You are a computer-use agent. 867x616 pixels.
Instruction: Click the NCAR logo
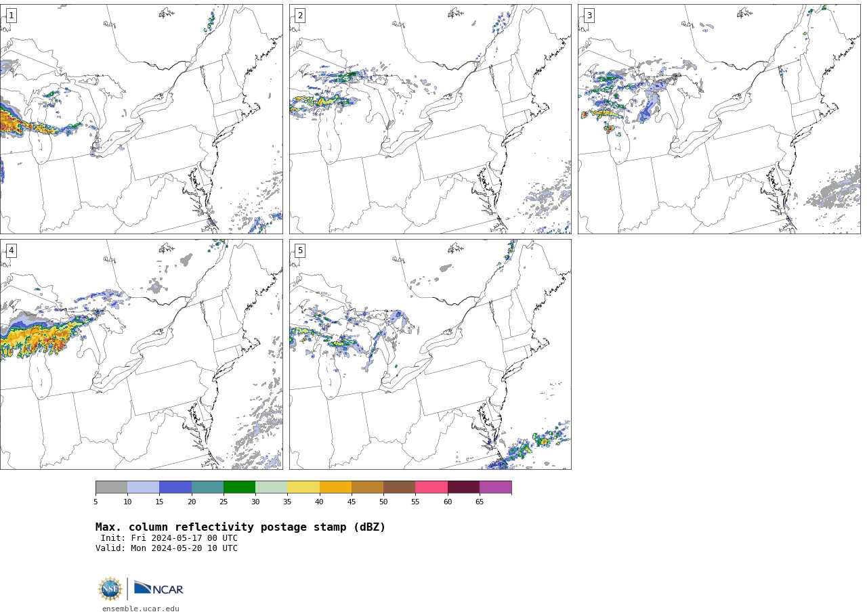pyautogui.click(x=158, y=589)
